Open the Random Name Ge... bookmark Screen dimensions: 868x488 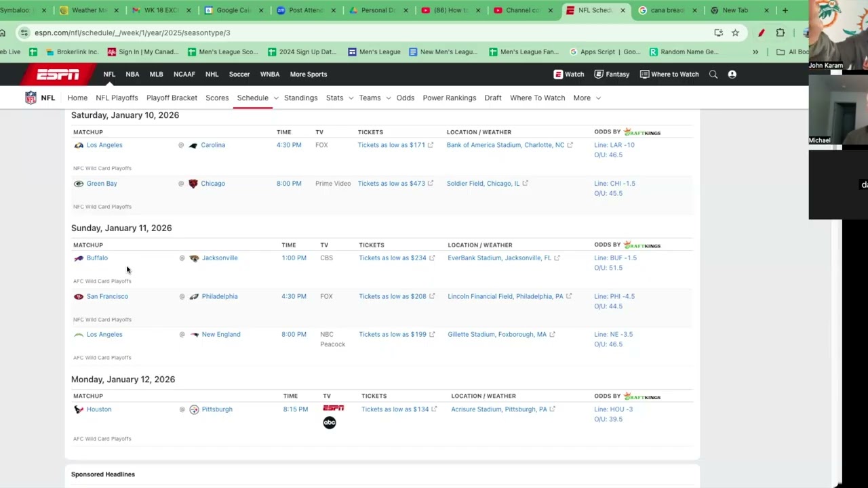[684, 52]
